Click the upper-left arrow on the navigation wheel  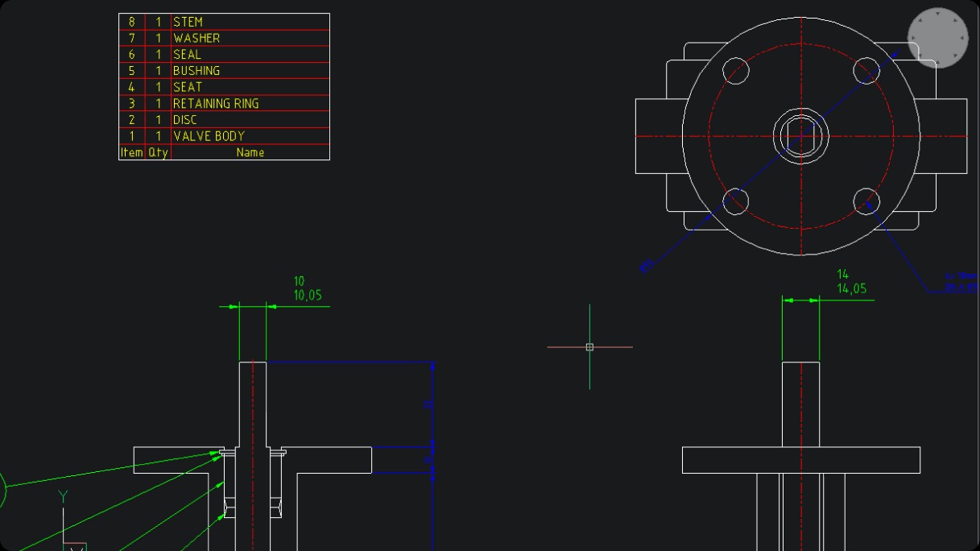(920, 21)
